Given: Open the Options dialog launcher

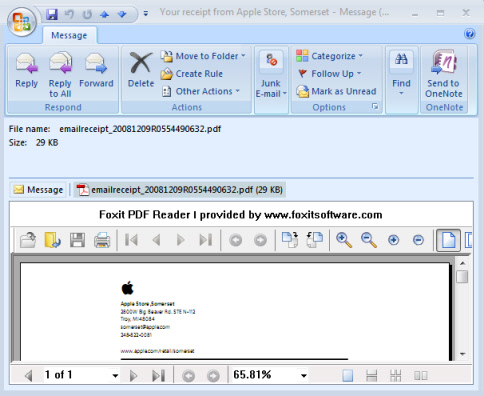Looking at the screenshot, I should (375, 107).
